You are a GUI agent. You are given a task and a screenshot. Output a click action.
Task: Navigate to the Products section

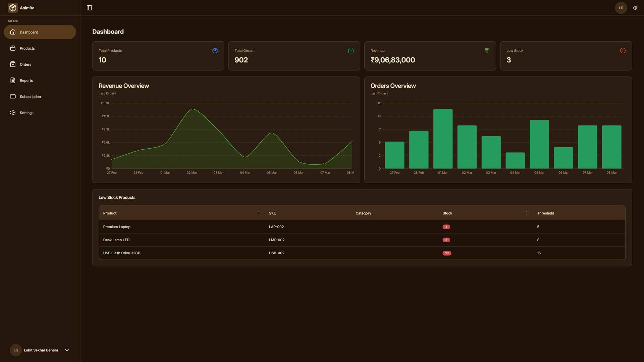(x=27, y=48)
